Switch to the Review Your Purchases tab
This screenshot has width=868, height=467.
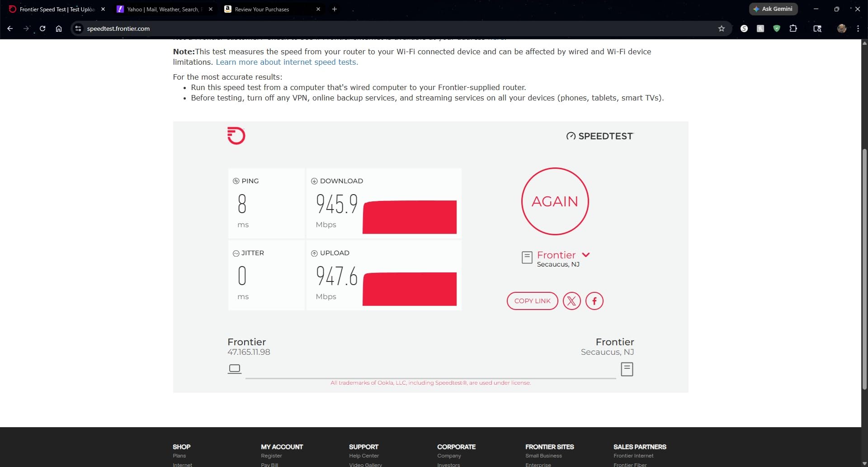point(272,9)
